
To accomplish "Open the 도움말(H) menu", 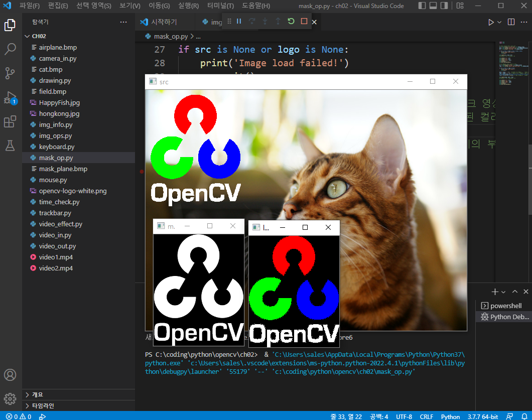I will tap(256, 6).
